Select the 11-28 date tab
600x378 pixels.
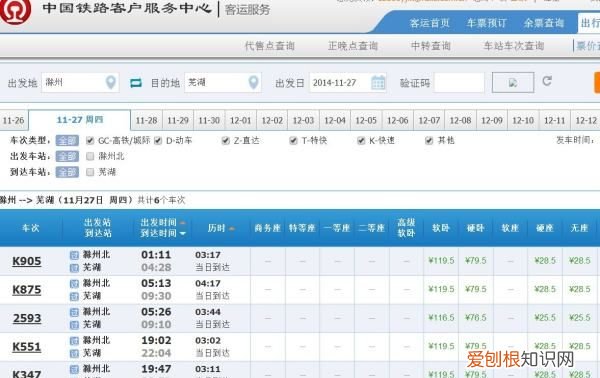(x=147, y=121)
